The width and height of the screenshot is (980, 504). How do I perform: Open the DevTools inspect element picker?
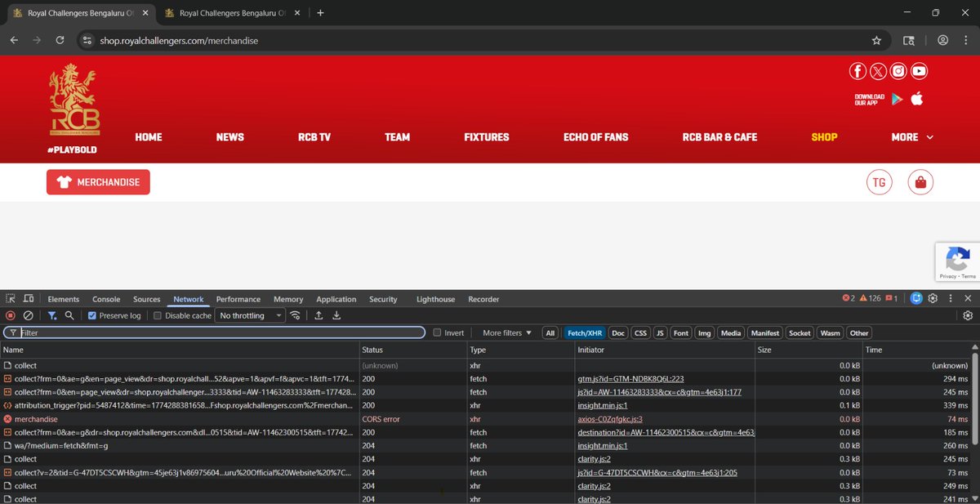pyautogui.click(x=11, y=299)
